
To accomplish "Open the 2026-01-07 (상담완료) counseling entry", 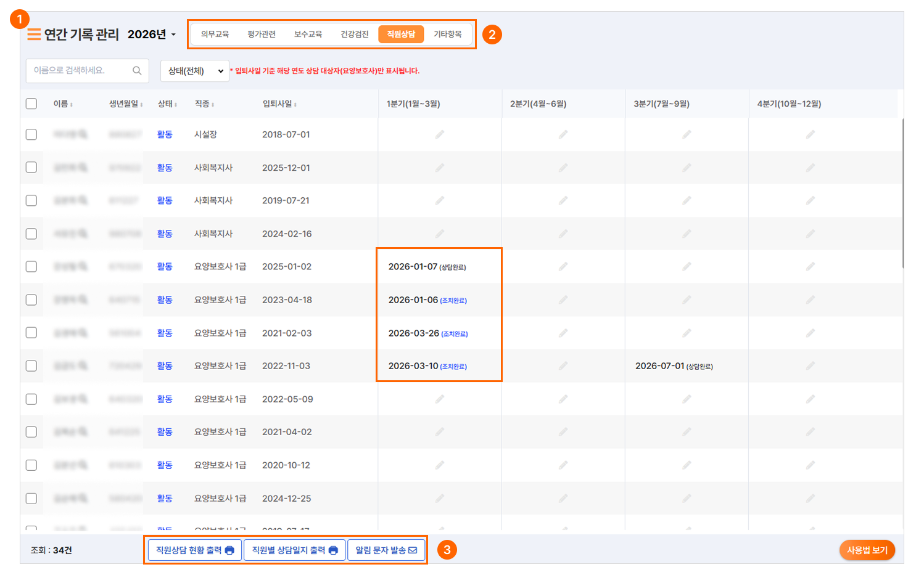I will click(x=427, y=267).
